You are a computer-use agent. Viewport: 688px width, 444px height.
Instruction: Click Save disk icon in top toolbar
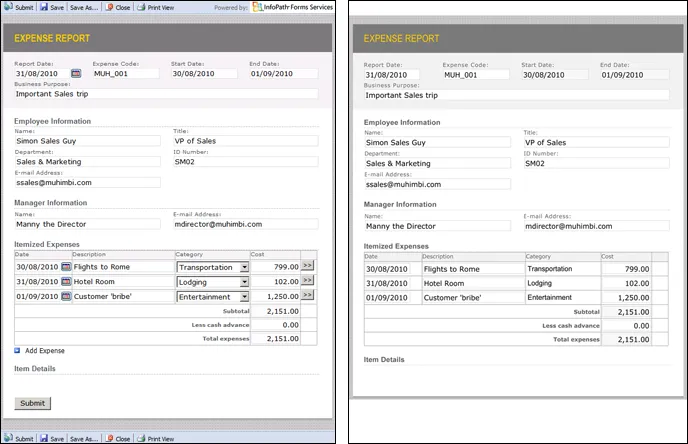[x=44, y=6]
